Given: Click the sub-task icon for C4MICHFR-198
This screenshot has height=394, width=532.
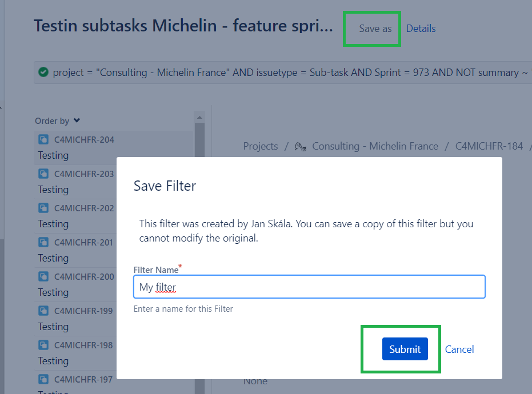Looking at the screenshot, I should pyautogui.click(x=43, y=345).
